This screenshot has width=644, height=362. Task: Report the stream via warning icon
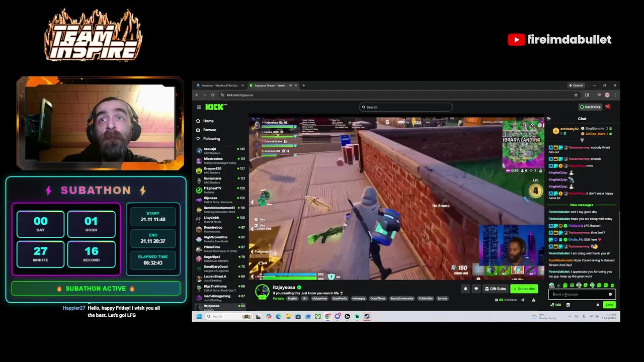click(533, 300)
